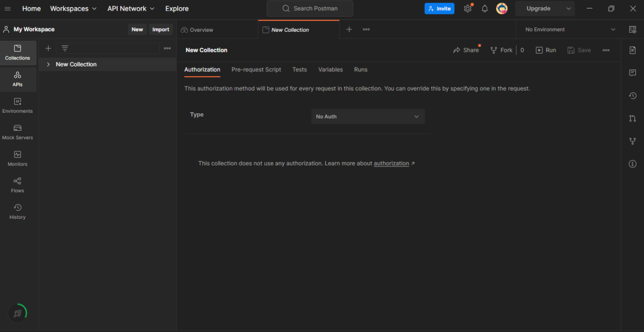Open the Mock Servers panel

[18, 132]
